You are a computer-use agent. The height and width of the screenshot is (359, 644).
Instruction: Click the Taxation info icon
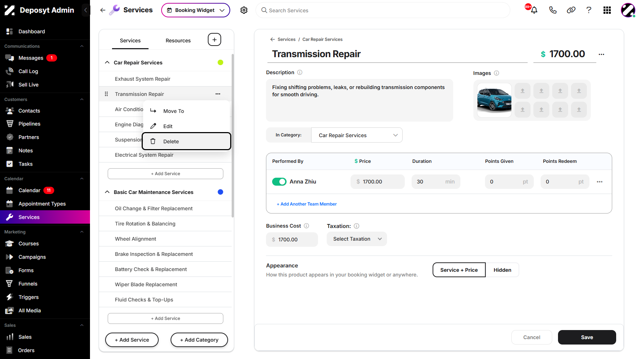[x=356, y=226]
